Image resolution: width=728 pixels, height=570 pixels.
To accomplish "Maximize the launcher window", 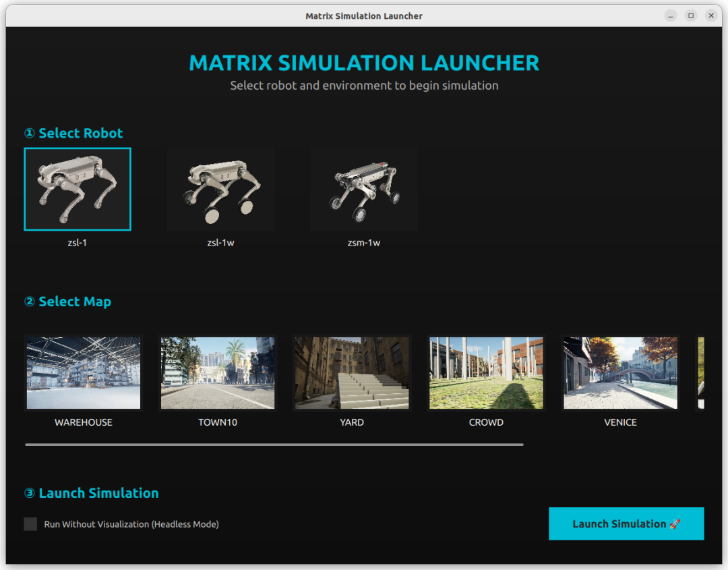I will [x=691, y=16].
